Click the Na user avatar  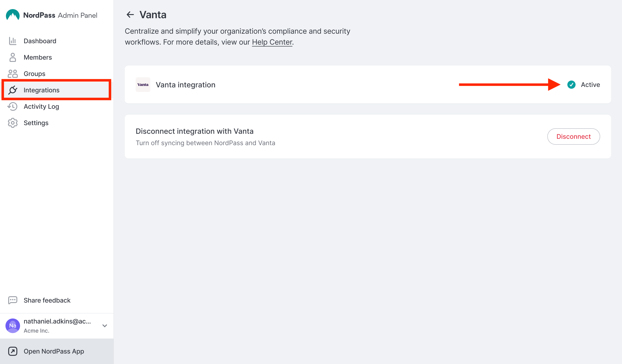coord(13,326)
